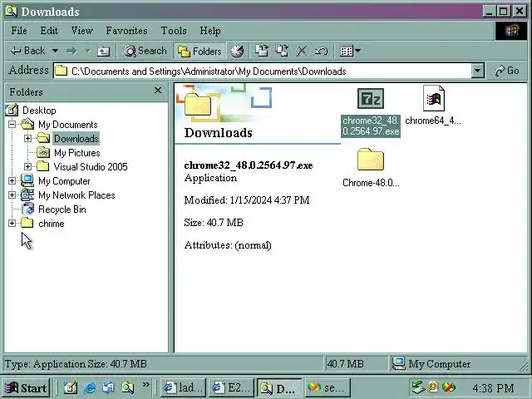Image resolution: width=532 pixels, height=399 pixels.
Task: Open the File menu
Action: [19, 31]
